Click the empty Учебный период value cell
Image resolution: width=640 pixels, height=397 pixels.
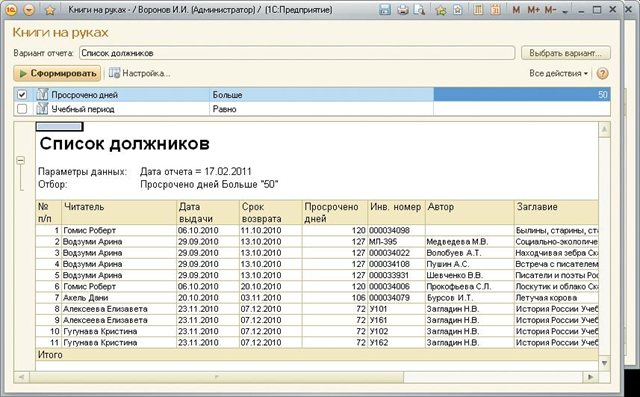522,109
